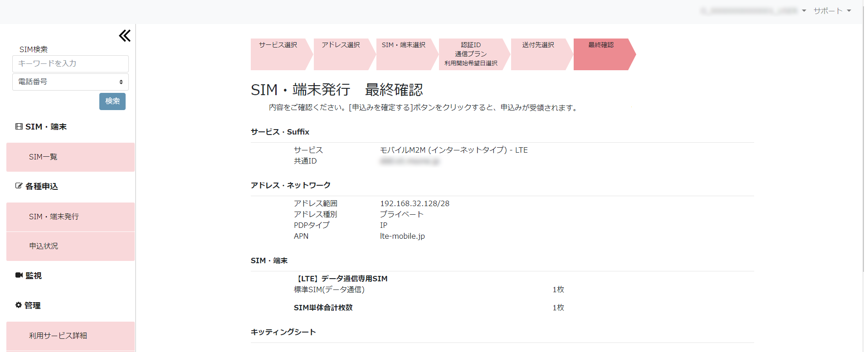868x352 pixels.
Task: Focus the SIM検索 keyword input field
Action: click(x=70, y=64)
